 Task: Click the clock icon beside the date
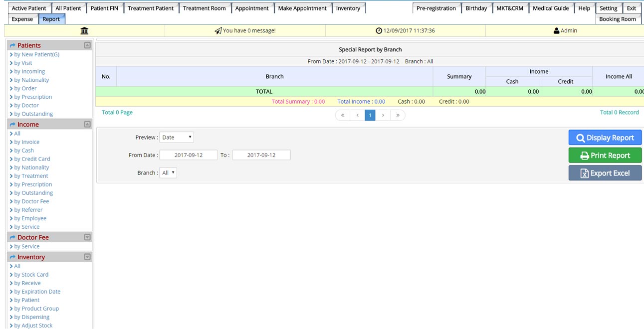coord(379,31)
